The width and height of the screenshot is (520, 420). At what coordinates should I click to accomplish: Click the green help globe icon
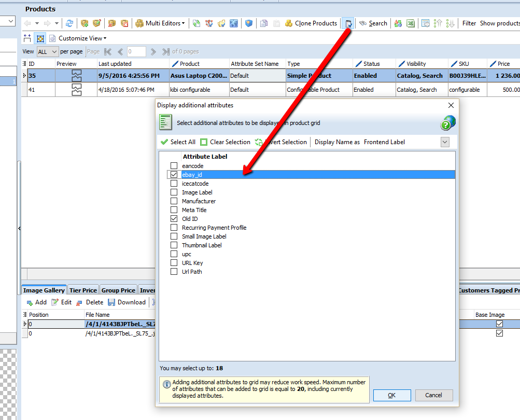[447, 123]
